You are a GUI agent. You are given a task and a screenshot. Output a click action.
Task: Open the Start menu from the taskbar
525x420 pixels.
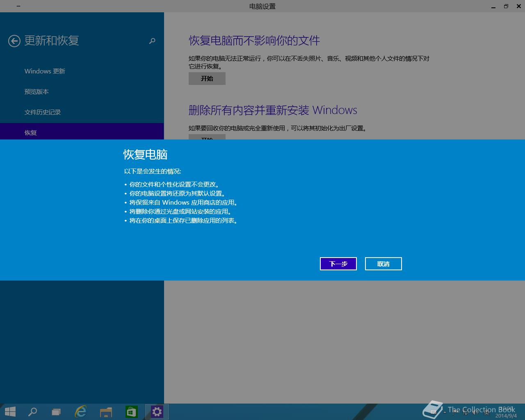[x=10, y=411]
